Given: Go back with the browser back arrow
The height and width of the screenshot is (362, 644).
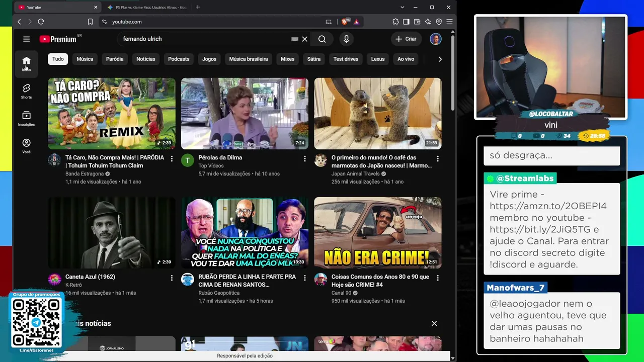Looking at the screenshot, I should (19, 22).
